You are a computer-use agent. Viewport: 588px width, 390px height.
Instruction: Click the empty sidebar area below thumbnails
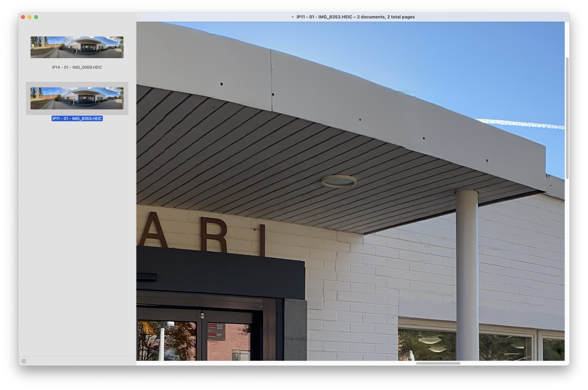click(77, 235)
